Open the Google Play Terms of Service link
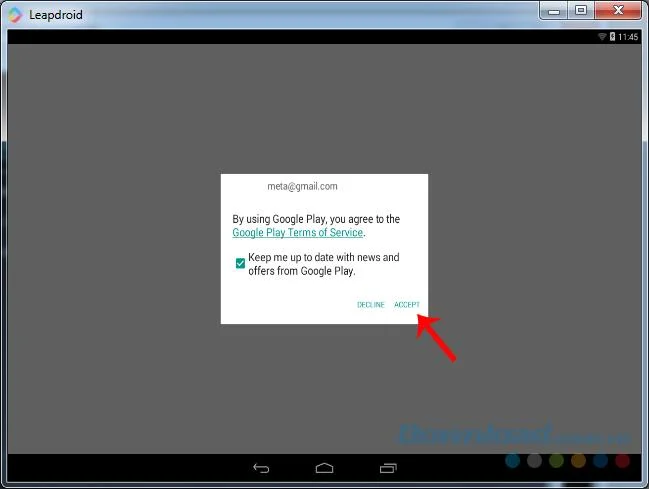The width and height of the screenshot is (649, 489). pyautogui.click(x=298, y=232)
